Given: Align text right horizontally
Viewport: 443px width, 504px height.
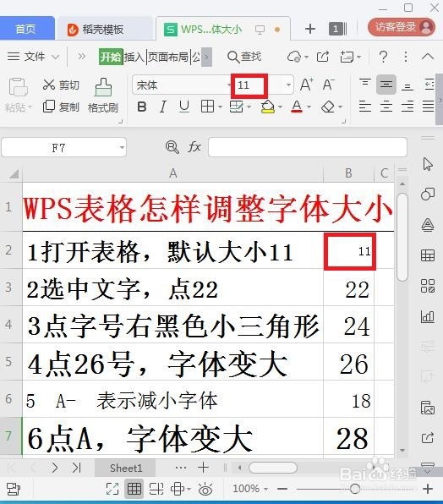Looking at the screenshot, I should point(407,107).
